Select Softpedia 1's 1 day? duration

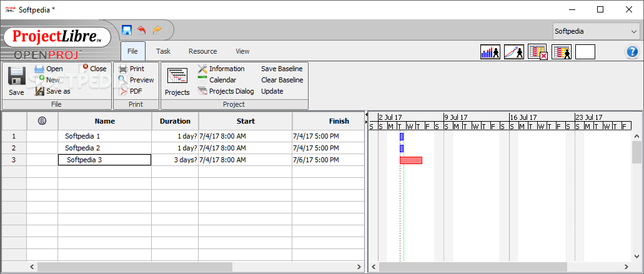[x=175, y=136]
